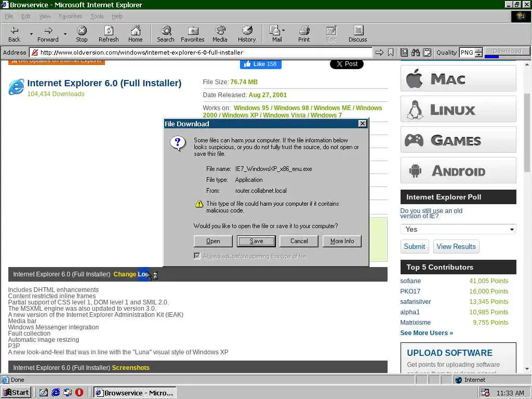
Task: Open the File menu
Action: pyautogui.click(x=9, y=16)
